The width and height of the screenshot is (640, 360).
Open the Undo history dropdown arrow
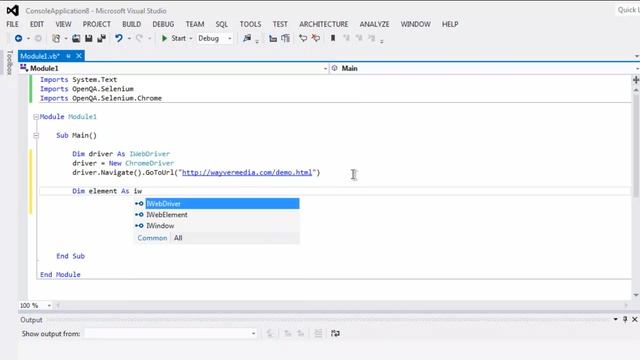[x=129, y=39]
